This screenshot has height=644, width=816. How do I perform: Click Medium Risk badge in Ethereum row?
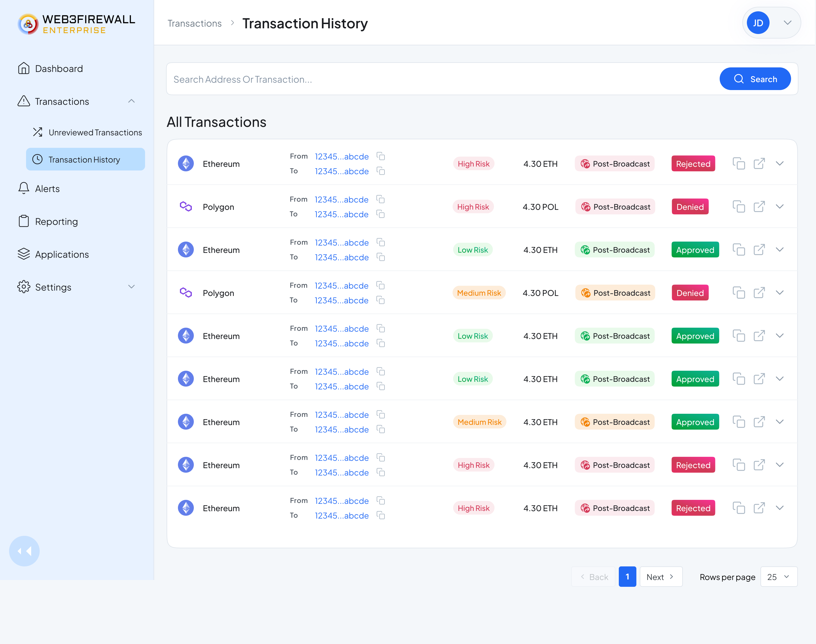point(479,422)
